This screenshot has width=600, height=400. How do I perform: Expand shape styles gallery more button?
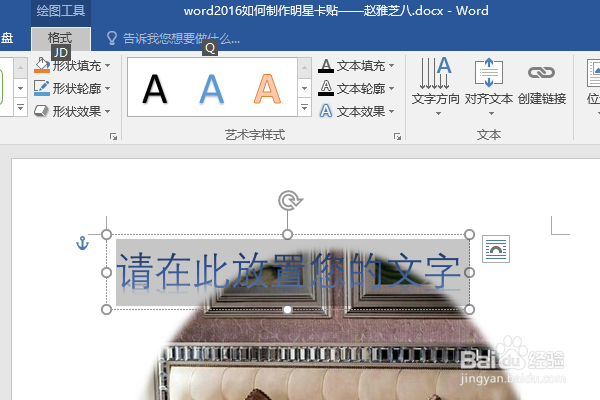(21, 107)
